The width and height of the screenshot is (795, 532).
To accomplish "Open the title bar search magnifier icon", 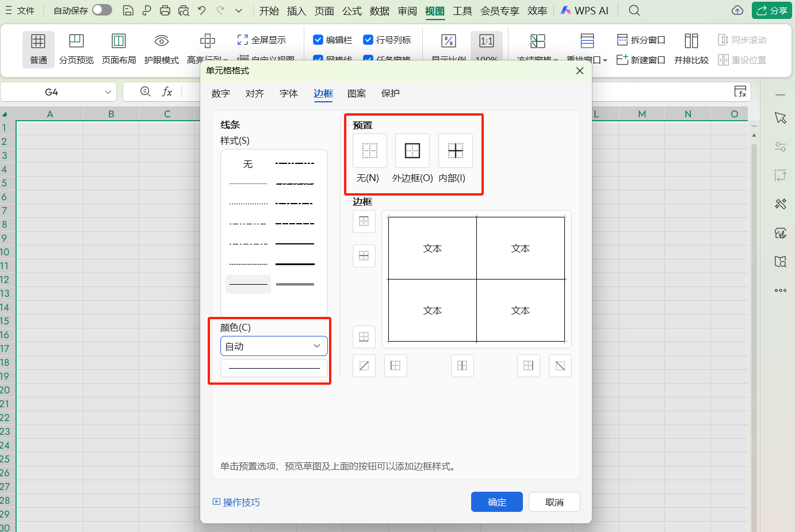I will pyautogui.click(x=633, y=10).
